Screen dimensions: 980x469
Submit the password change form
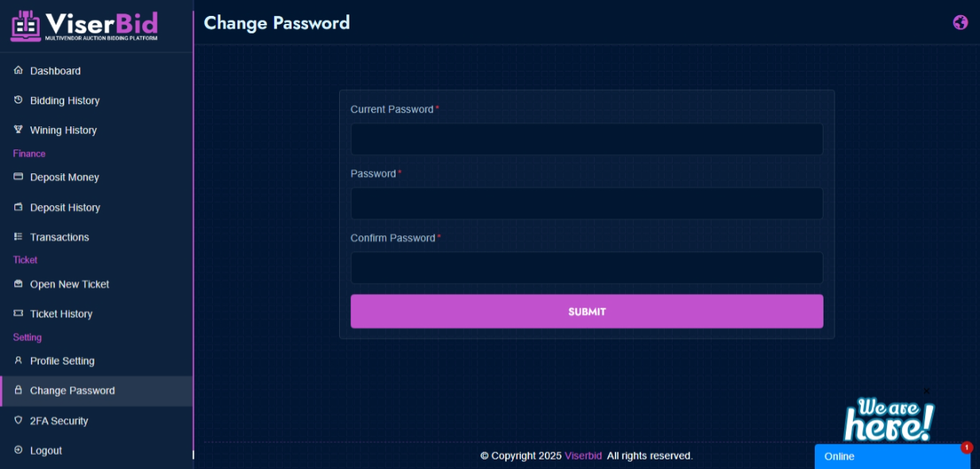click(587, 312)
